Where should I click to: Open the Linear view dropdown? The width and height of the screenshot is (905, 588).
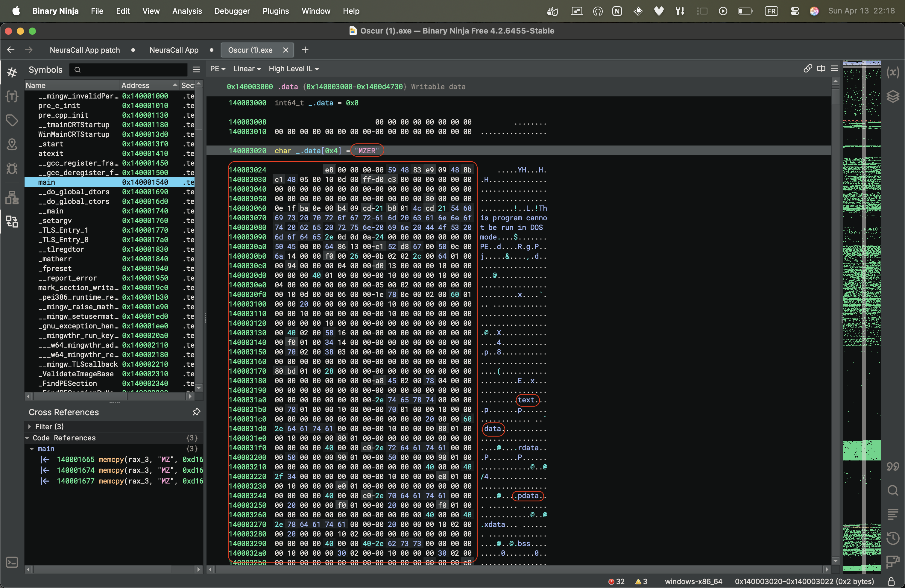tap(247, 69)
